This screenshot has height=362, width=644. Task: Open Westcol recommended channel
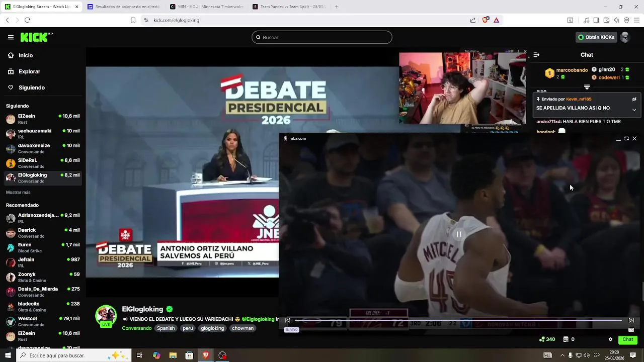tap(43, 321)
